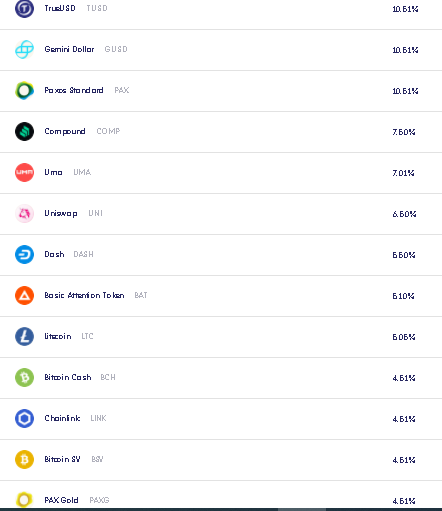This screenshot has height=511, width=442.
Task: Select the Basic Attention Token name
Action: coord(84,295)
